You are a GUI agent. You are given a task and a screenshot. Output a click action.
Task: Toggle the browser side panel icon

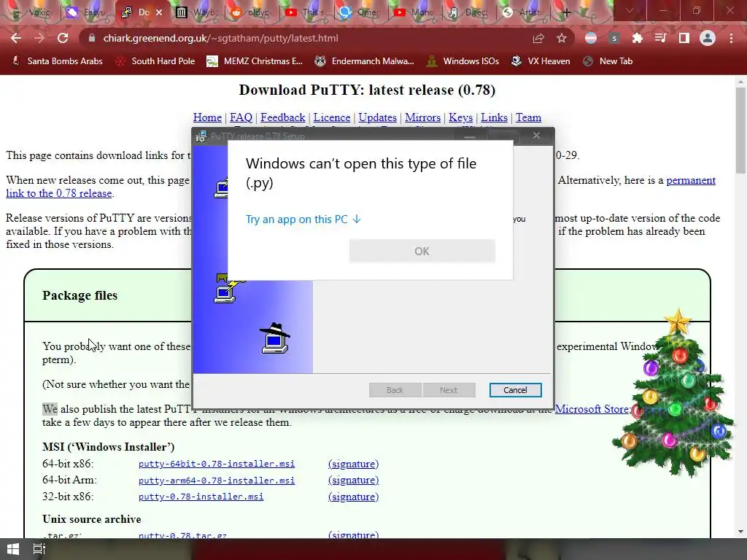[x=684, y=38]
